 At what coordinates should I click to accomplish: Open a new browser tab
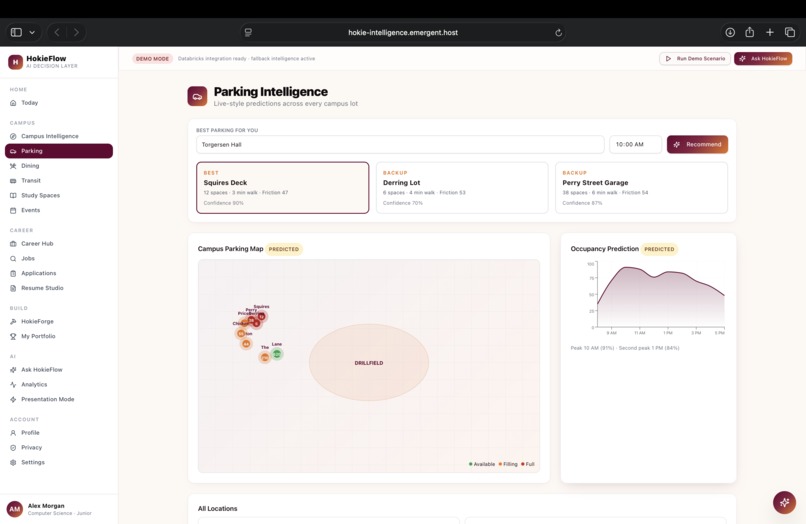[770, 32]
